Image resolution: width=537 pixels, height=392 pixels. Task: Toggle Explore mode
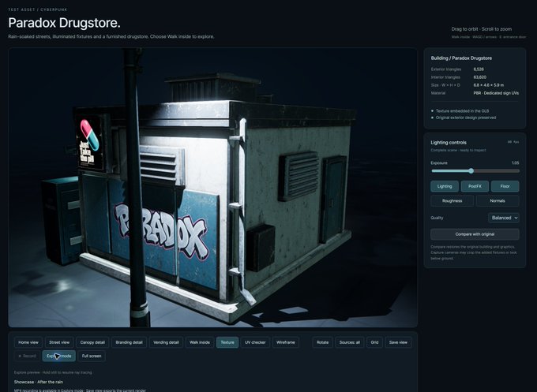(x=59, y=356)
